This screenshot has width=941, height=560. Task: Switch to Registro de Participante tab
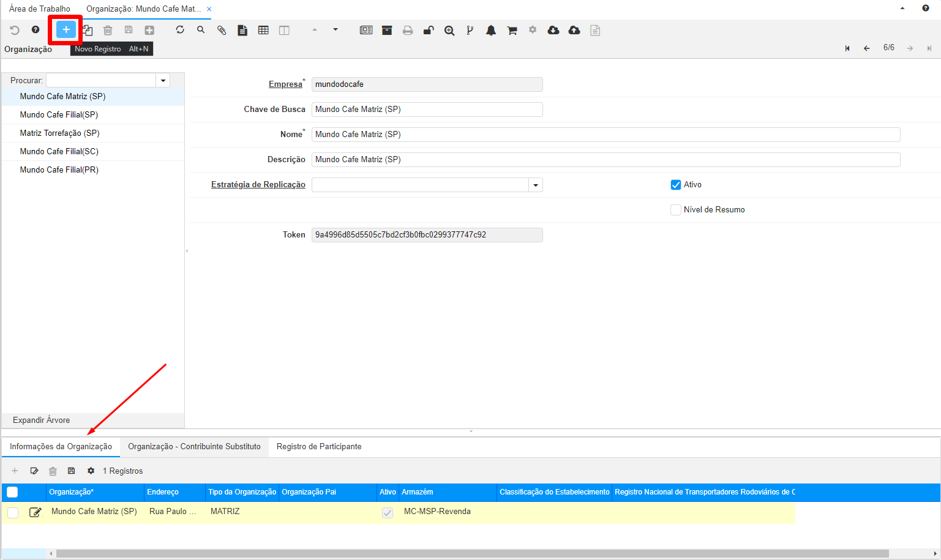point(318,447)
